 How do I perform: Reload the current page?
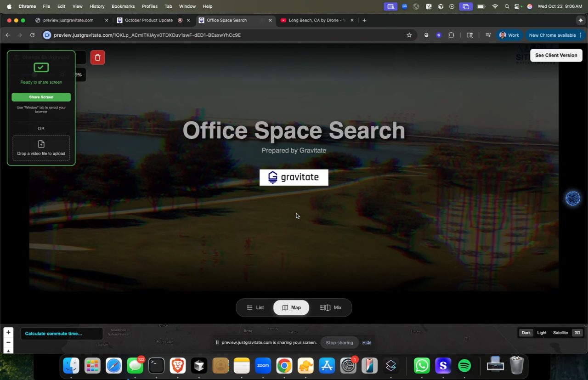coord(32,35)
